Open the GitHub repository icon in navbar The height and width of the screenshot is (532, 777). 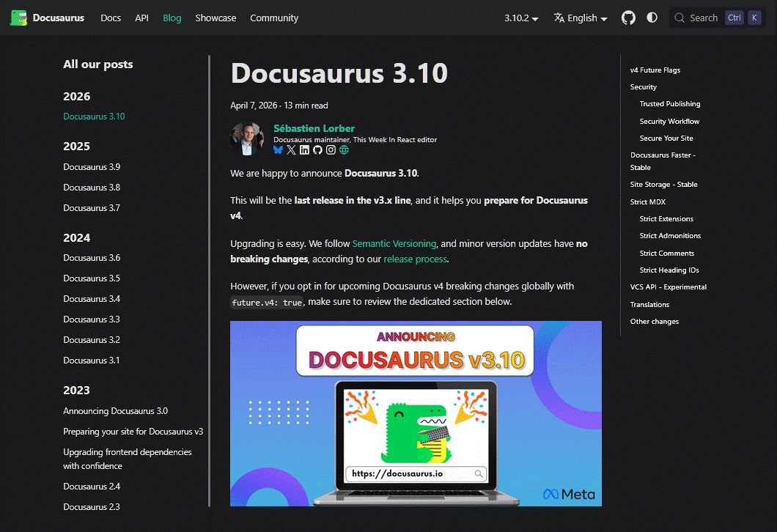point(628,18)
